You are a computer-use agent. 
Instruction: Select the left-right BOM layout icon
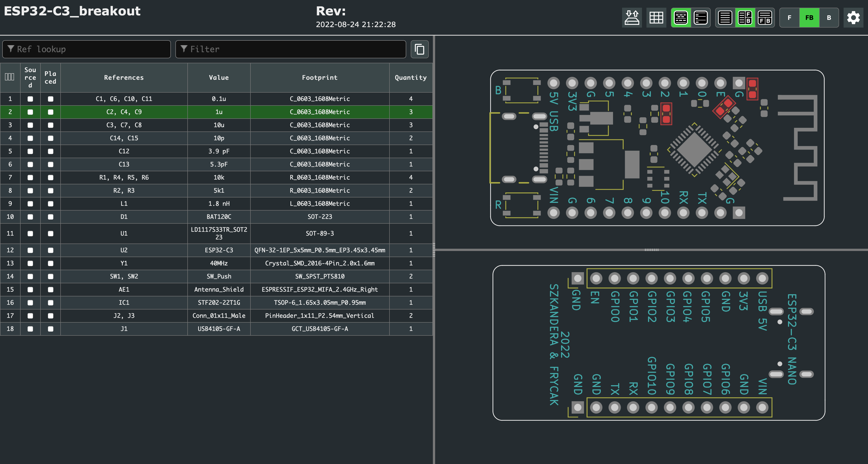pos(745,18)
